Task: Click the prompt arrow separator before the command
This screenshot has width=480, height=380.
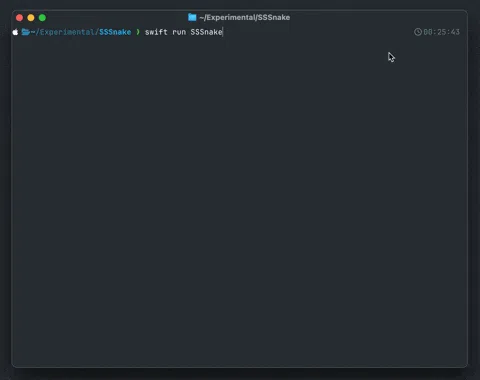Action: (x=138, y=32)
